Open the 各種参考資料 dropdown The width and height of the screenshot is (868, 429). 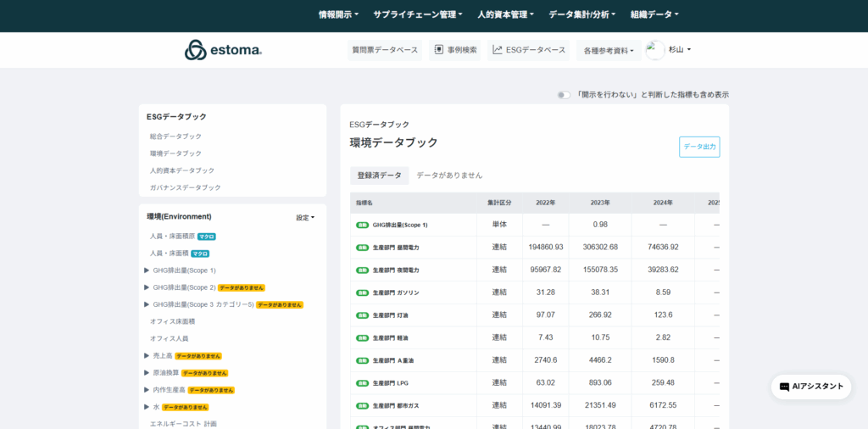point(609,51)
